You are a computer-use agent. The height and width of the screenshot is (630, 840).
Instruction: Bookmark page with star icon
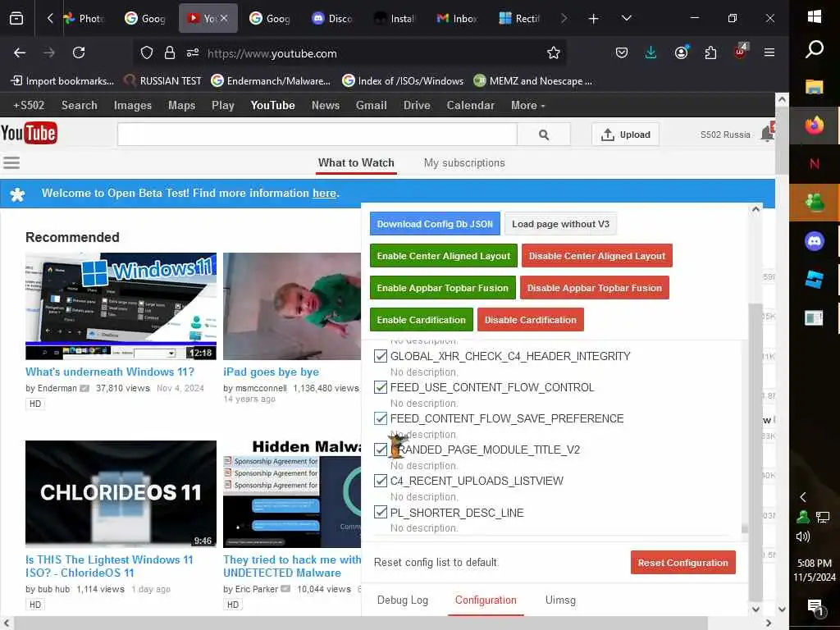pyautogui.click(x=554, y=52)
